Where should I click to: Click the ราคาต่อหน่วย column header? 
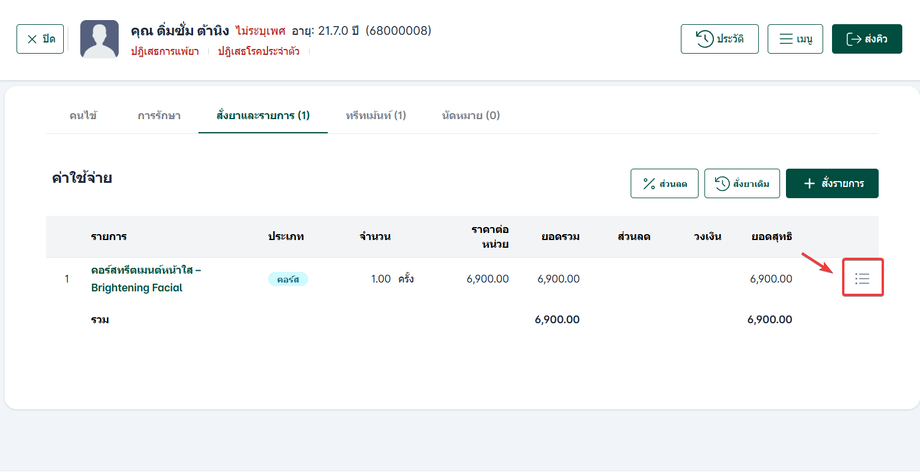click(490, 236)
